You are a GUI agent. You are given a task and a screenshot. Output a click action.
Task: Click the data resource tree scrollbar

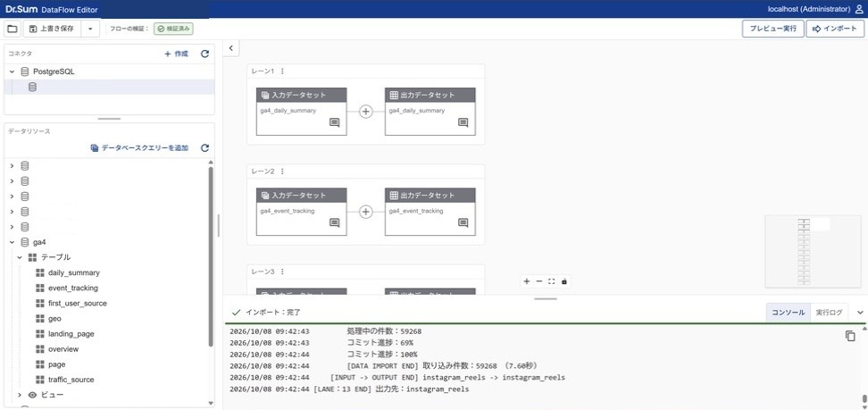click(211, 256)
